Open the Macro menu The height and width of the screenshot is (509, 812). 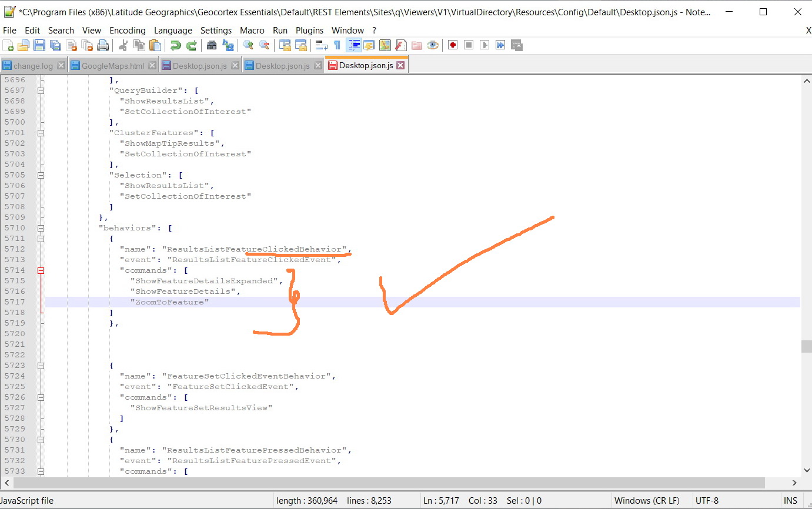tap(252, 31)
